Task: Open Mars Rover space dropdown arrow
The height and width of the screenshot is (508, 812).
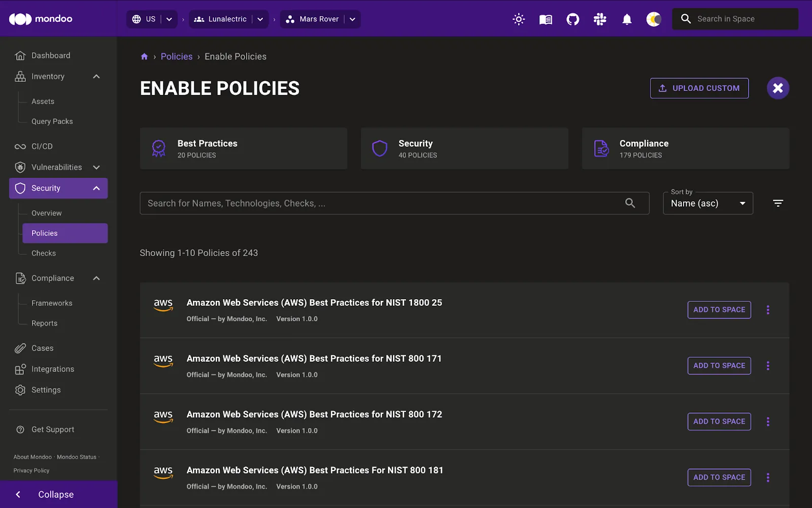Action: tap(352, 19)
